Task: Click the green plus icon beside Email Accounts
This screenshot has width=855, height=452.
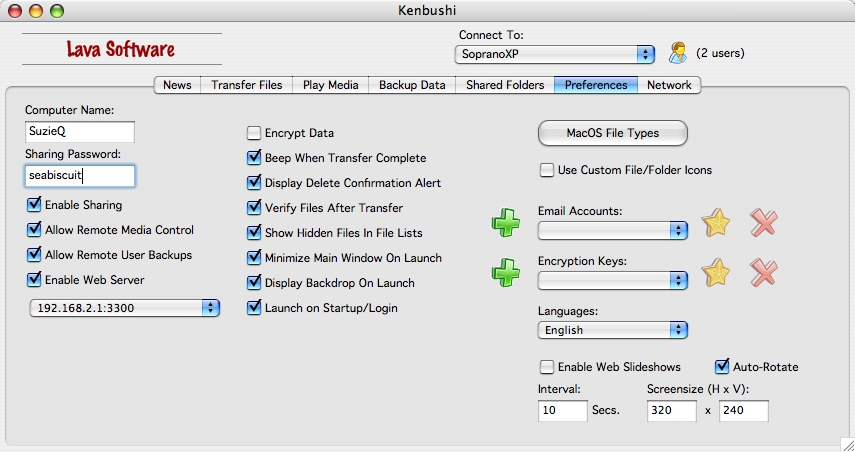Action: [505, 222]
